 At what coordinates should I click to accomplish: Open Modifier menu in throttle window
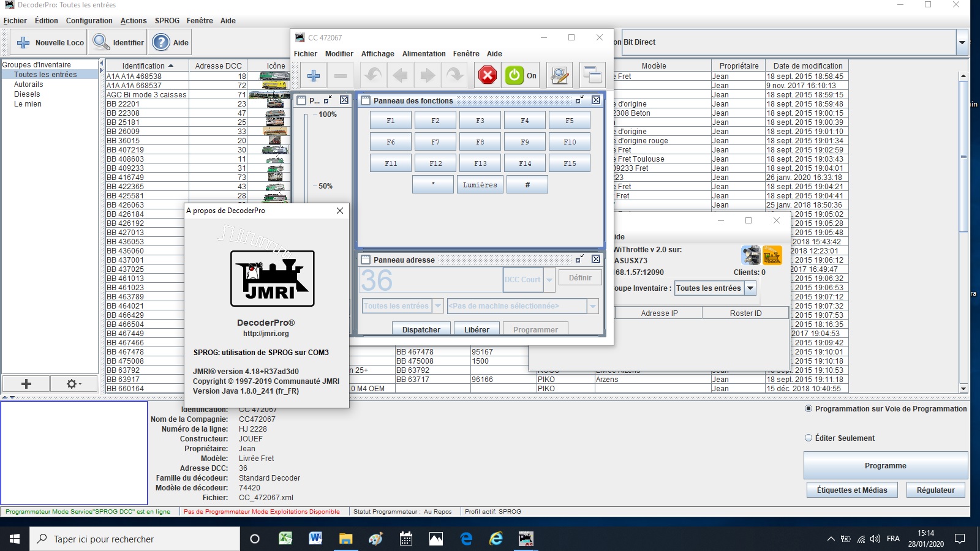pyautogui.click(x=339, y=53)
